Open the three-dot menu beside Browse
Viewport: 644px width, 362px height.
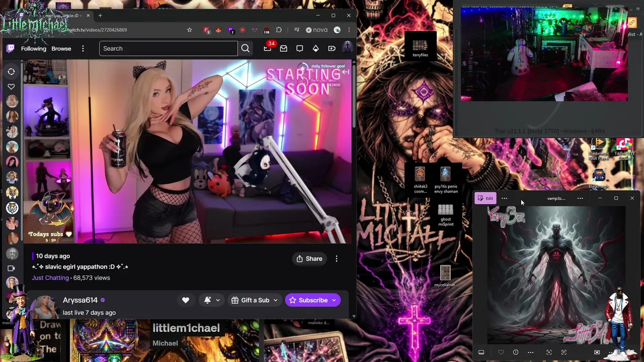tap(83, 48)
